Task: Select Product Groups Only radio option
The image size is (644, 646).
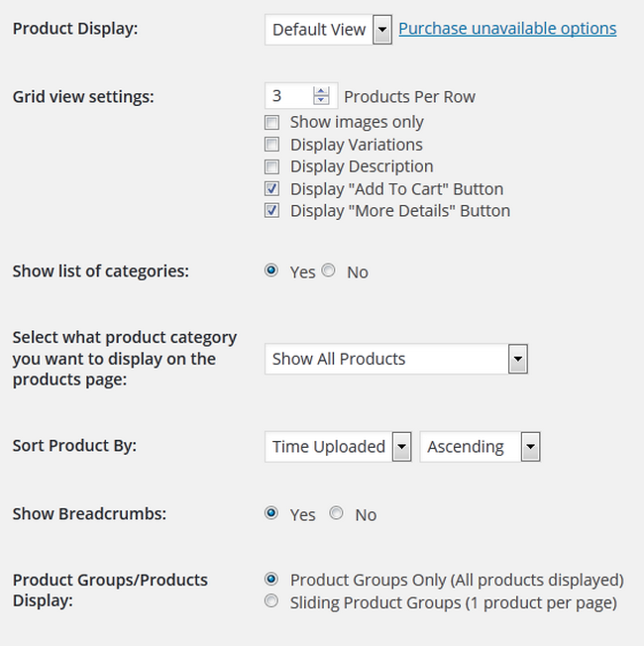Action: [x=271, y=580]
